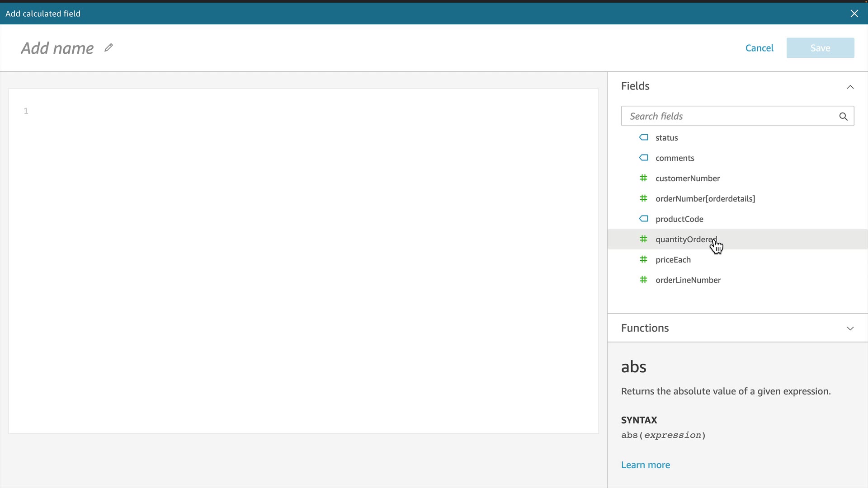Focus the Search fields input box
The height and width of the screenshot is (488, 868).
point(728,117)
